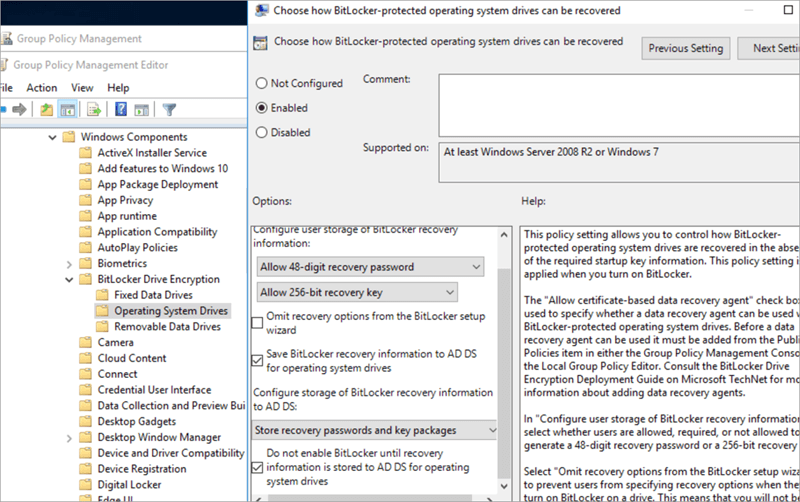800x502 pixels.
Task: Open the View menu
Action: coord(83,88)
